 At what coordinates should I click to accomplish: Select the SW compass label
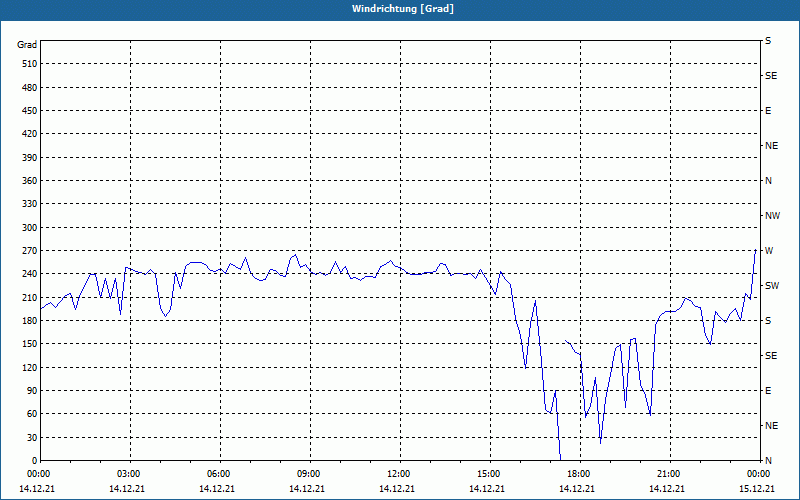pyautogui.click(x=772, y=286)
